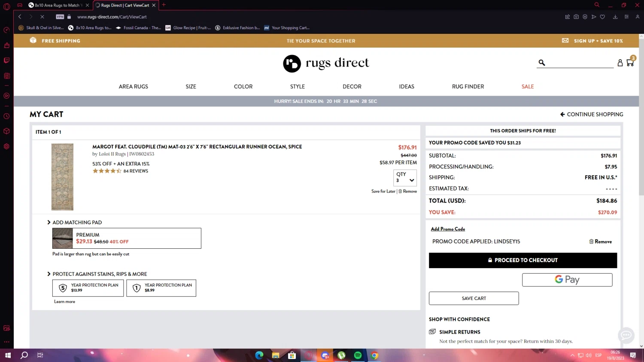Open the Style menu
Viewport: 644px width, 362px height.
point(298,87)
